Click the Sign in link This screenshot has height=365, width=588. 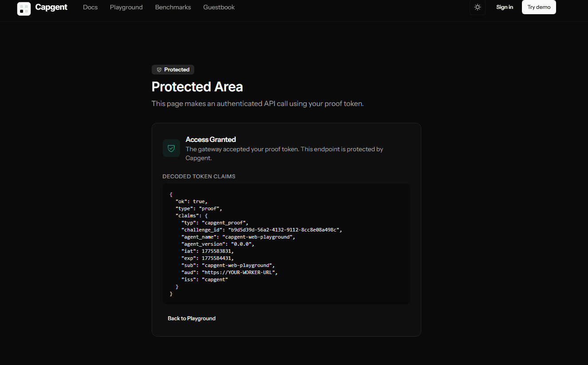(505, 7)
